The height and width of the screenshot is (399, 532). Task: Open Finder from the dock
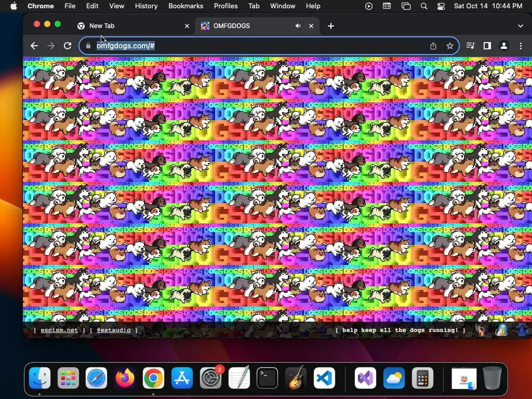tap(39, 378)
